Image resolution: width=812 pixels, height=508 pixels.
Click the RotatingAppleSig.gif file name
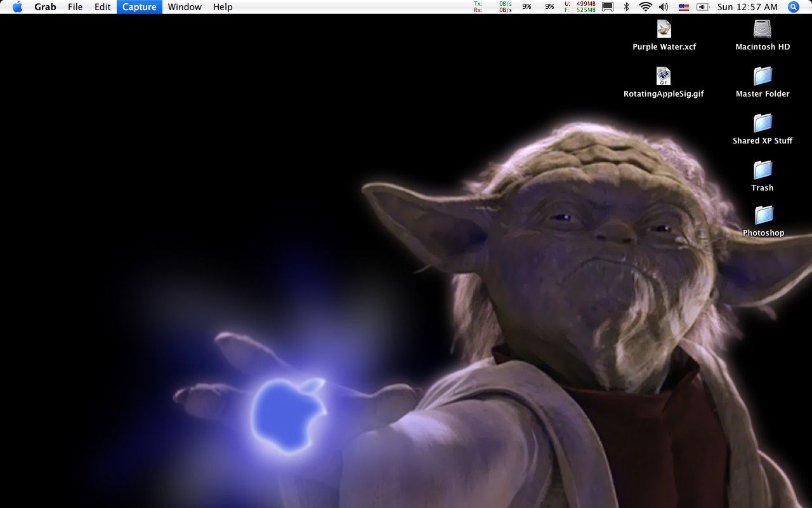(664, 94)
